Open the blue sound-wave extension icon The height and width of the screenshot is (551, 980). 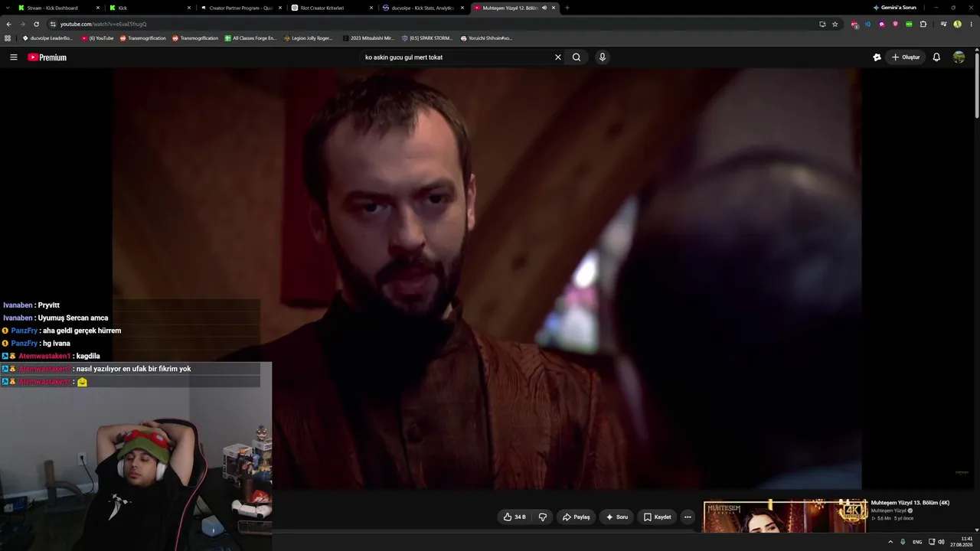pyautogui.click(x=867, y=24)
